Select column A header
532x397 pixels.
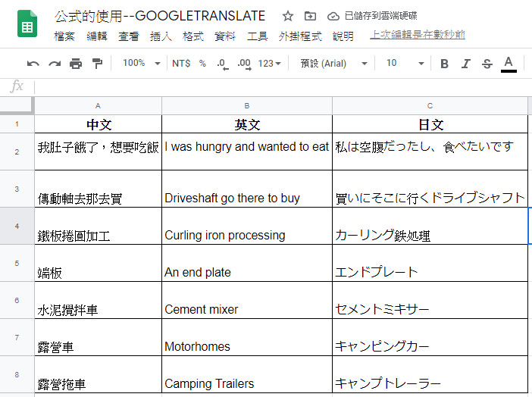coord(98,106)
